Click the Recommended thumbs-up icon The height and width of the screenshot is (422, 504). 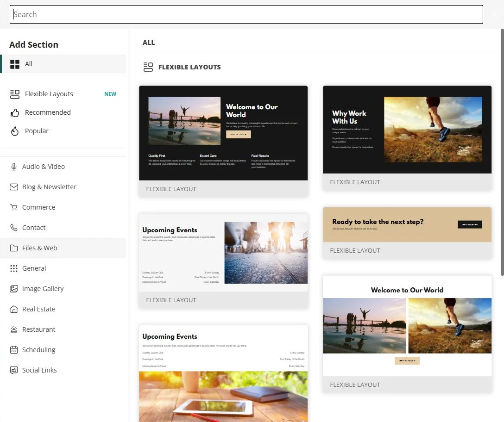tap(15, 113)
